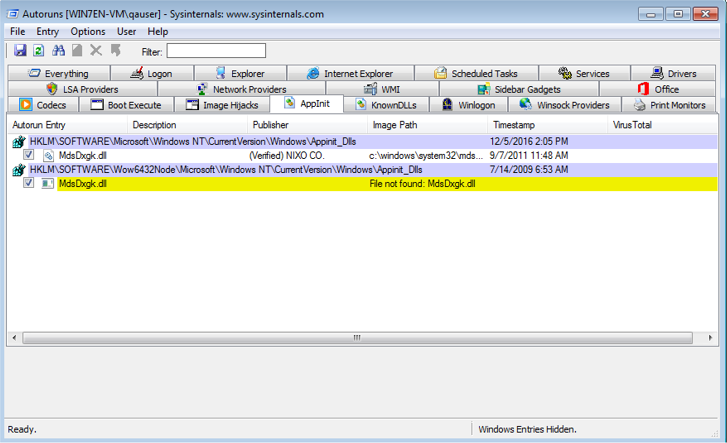The width and height of the screenshot is (727, 443).
Task: Switch to the Internet Explorer tab
Action: 351,73
